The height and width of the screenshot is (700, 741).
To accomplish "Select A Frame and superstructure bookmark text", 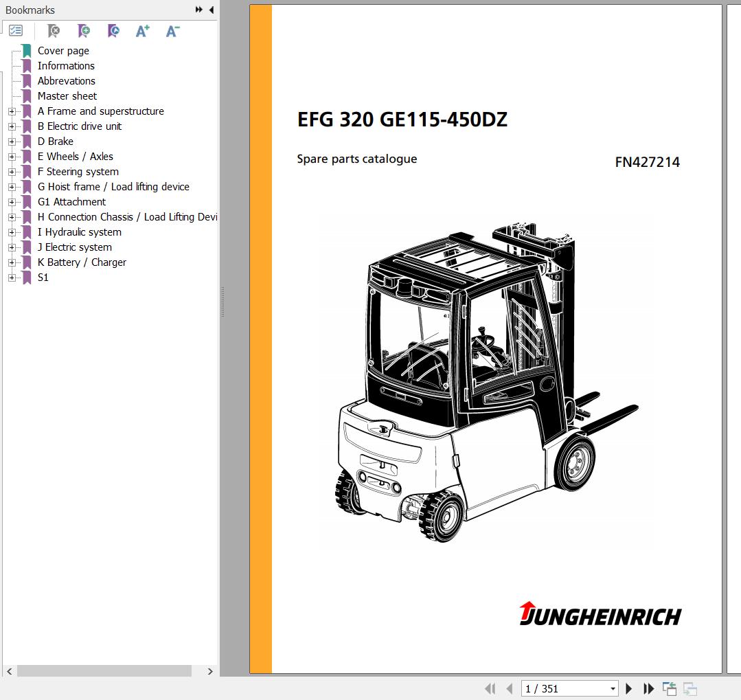I will coord(101,111).
